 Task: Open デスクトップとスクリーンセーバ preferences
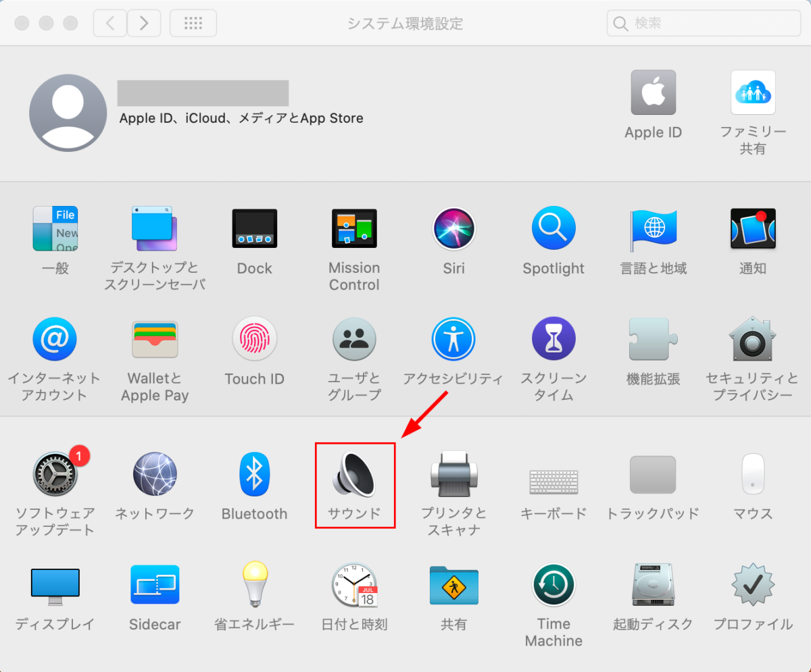point(155,229)
